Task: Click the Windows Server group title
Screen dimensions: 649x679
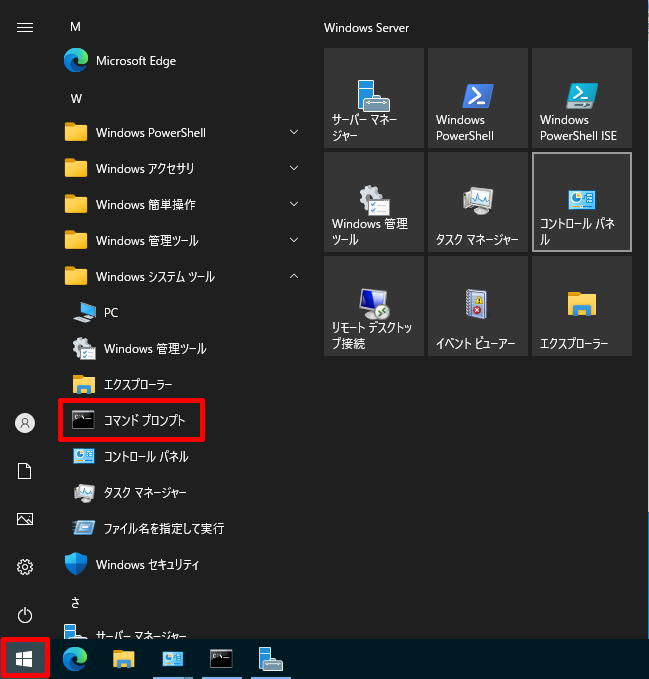Action: (x=366, y=28)
